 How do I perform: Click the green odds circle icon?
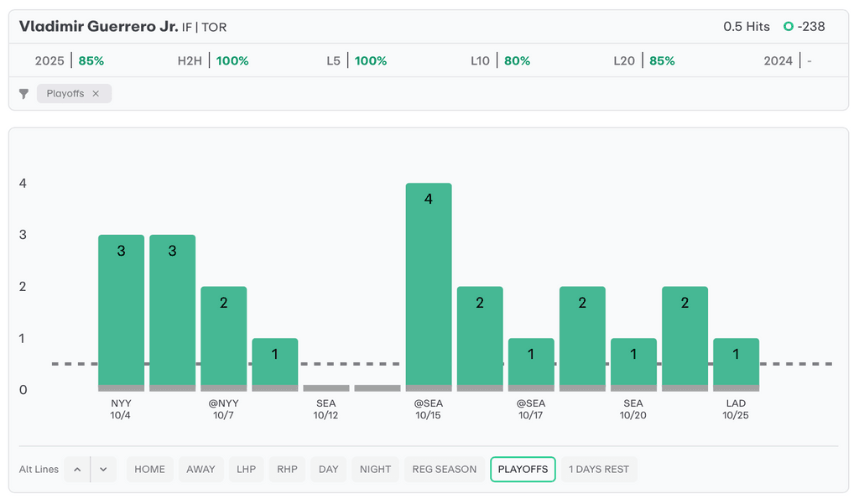click(788, 27)
